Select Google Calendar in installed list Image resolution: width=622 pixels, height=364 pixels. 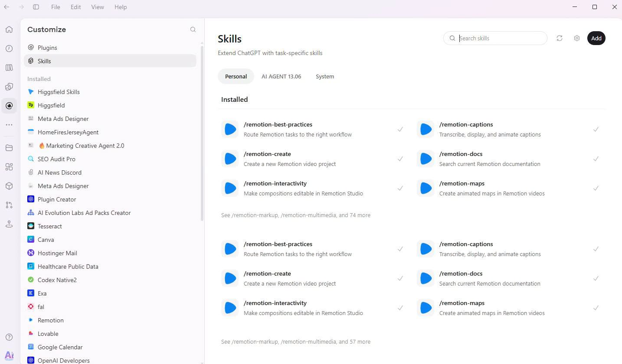coord(110,347)
